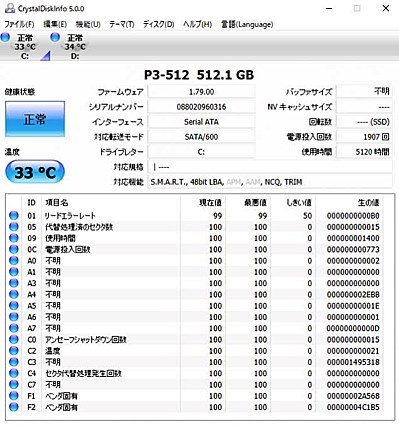Click status orb for ID A5 row

tap(14, 306)
